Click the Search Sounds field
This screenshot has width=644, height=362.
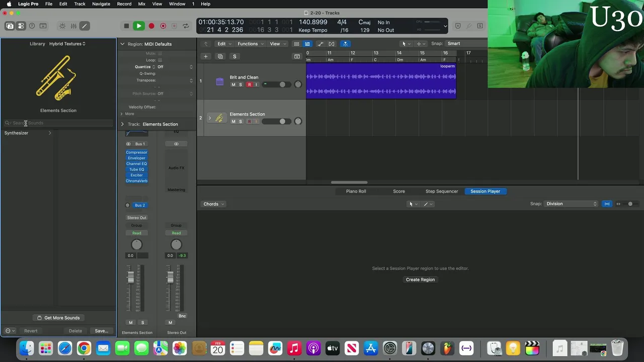pos(58,123)
